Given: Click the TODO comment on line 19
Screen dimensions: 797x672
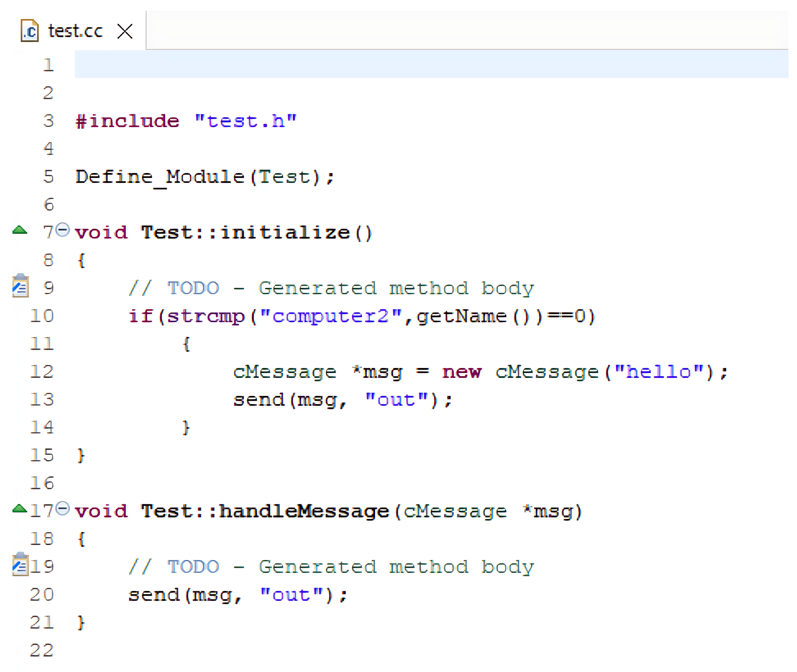Looking at the screenshot, I should 331,567.
